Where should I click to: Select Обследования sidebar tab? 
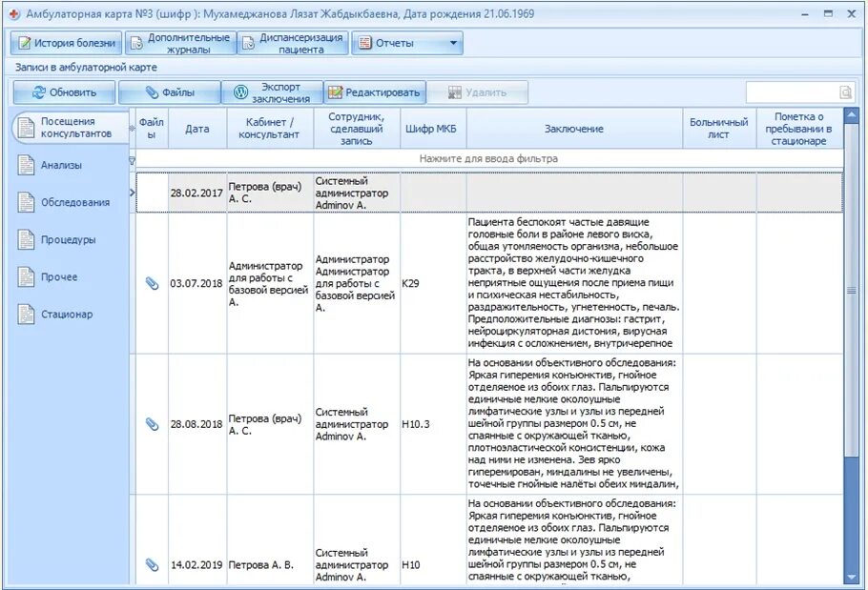[x=74, y=202]
